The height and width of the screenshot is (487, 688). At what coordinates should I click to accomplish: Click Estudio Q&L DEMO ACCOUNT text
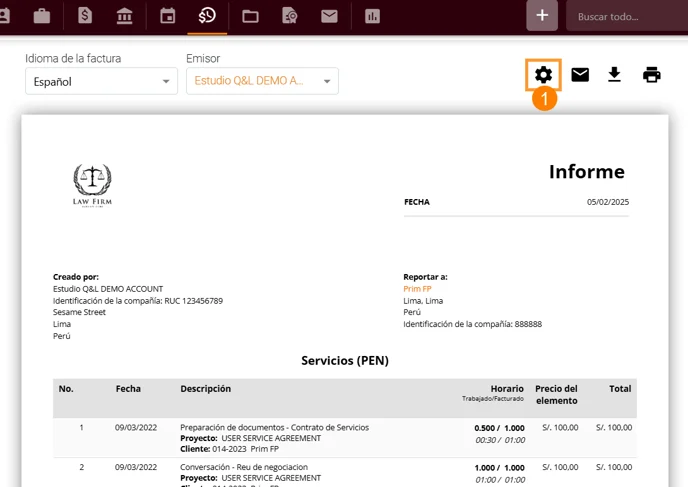108,289
